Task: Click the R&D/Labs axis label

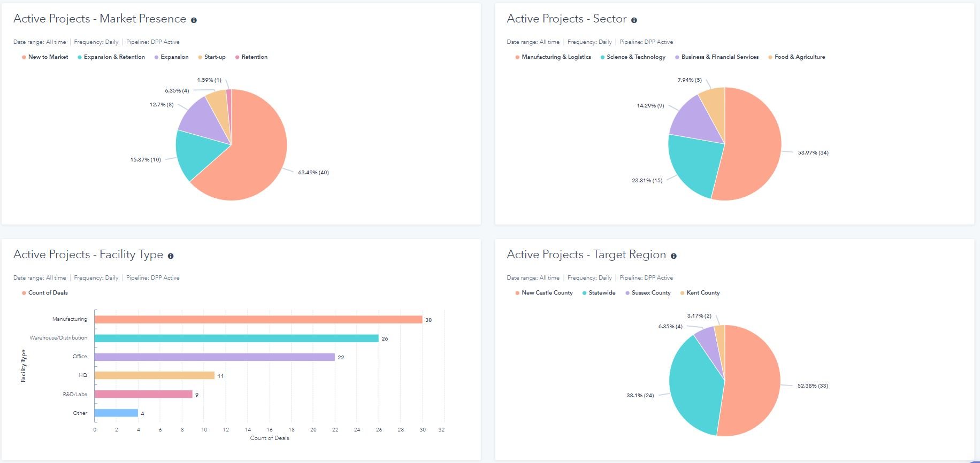Action: [75, 395]
